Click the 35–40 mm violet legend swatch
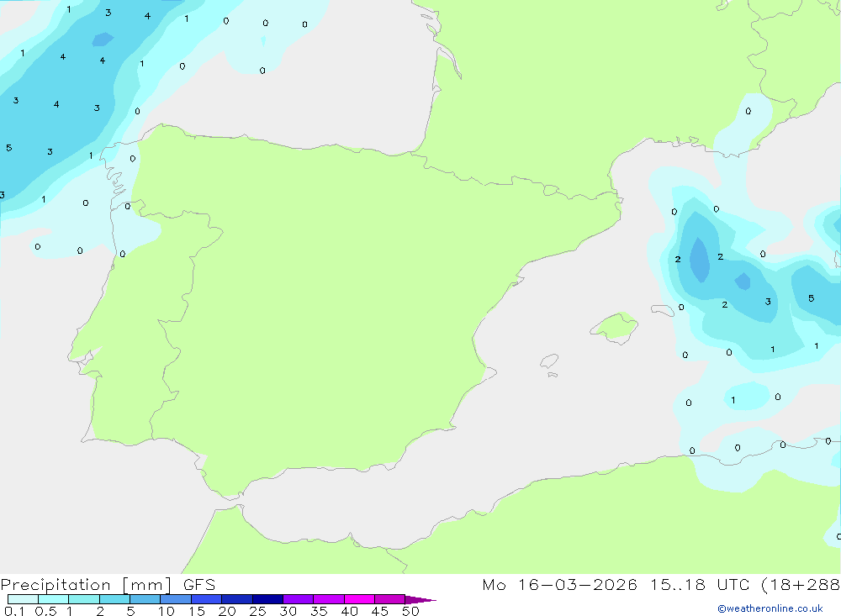Screen dimensions: 841x616 pos(328,599)
